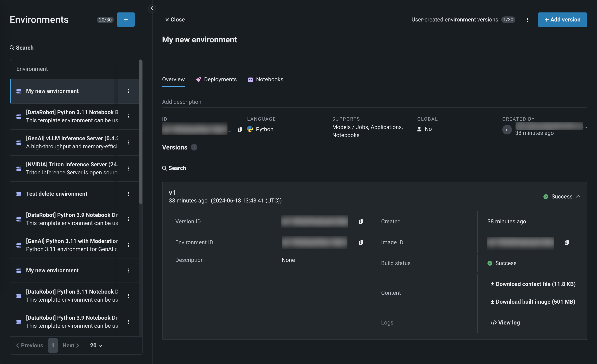Open actions menu for Test delete environment
Screen dimensions: 597x364
[x=129, y=194]
